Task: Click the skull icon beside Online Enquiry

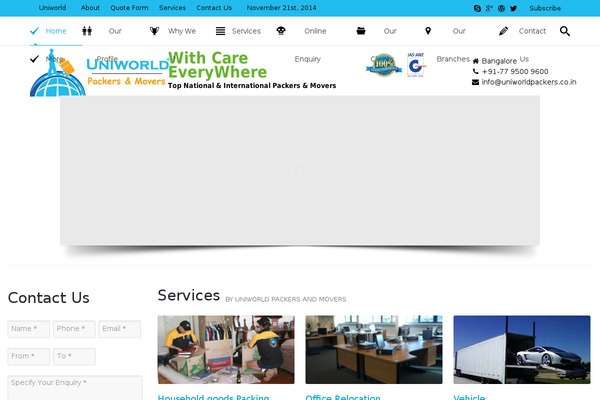Action: pos(281,31)
